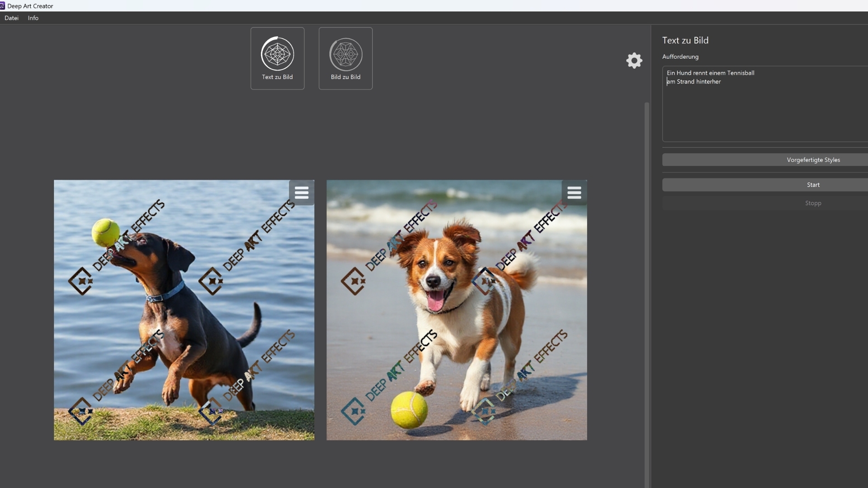Screen dimensions: 868x488
Task: Open the Info menu
Action: click(33, 18)
